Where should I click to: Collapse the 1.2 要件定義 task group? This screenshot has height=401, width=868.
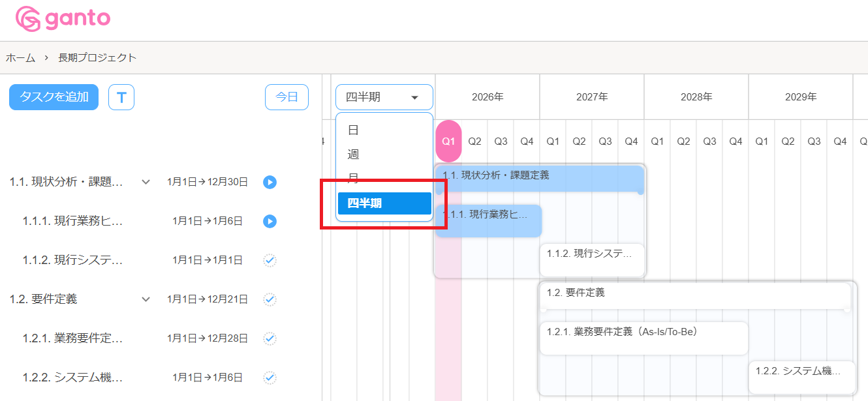[x=145, y=299]
